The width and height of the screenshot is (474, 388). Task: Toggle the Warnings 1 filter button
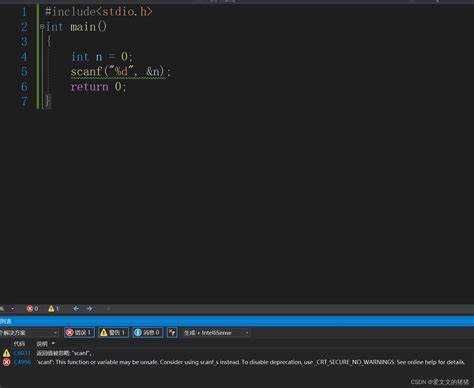click(x=113, y=332)
